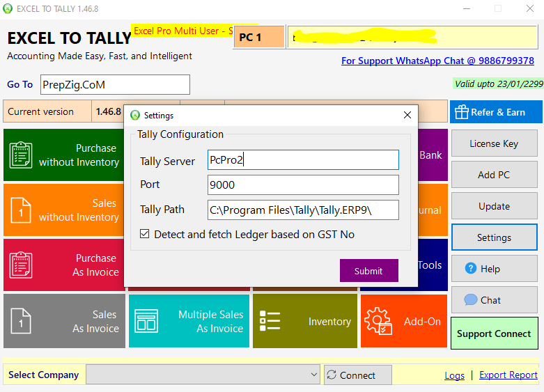Screen dimensions: 544x392
Task: Click the Add PC button
Action: coord(494,175)
